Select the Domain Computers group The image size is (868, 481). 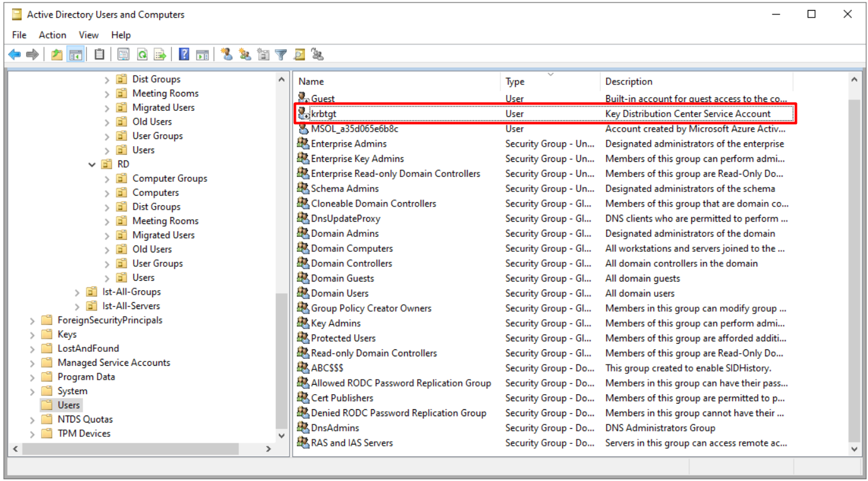point(352,248)
